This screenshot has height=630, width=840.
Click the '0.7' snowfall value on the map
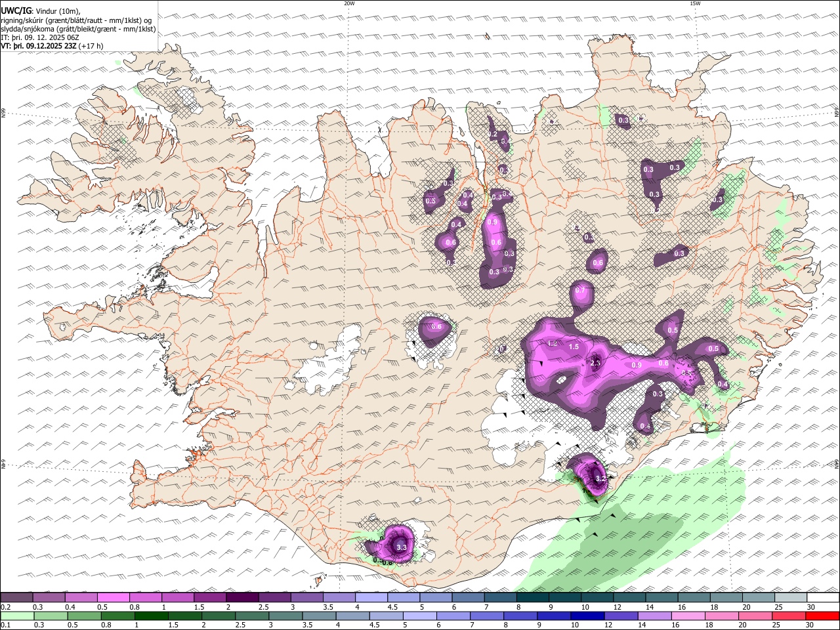click(x=580, y=290)
